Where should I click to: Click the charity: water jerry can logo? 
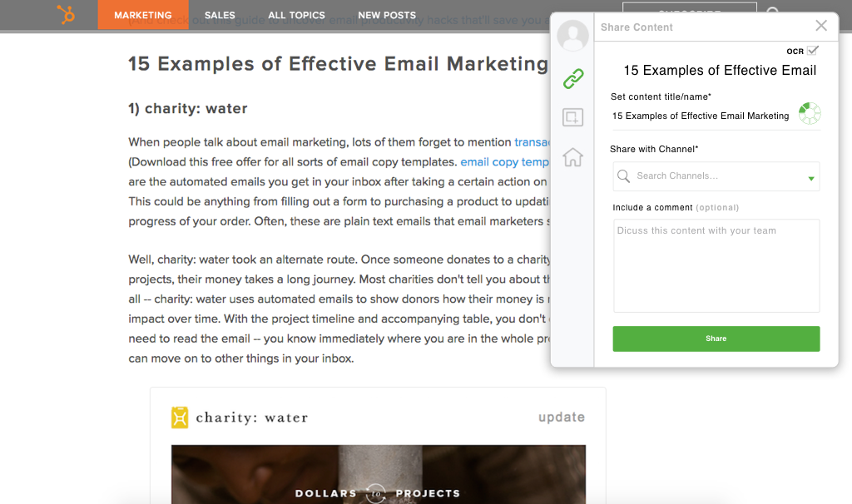pos(180,418)
